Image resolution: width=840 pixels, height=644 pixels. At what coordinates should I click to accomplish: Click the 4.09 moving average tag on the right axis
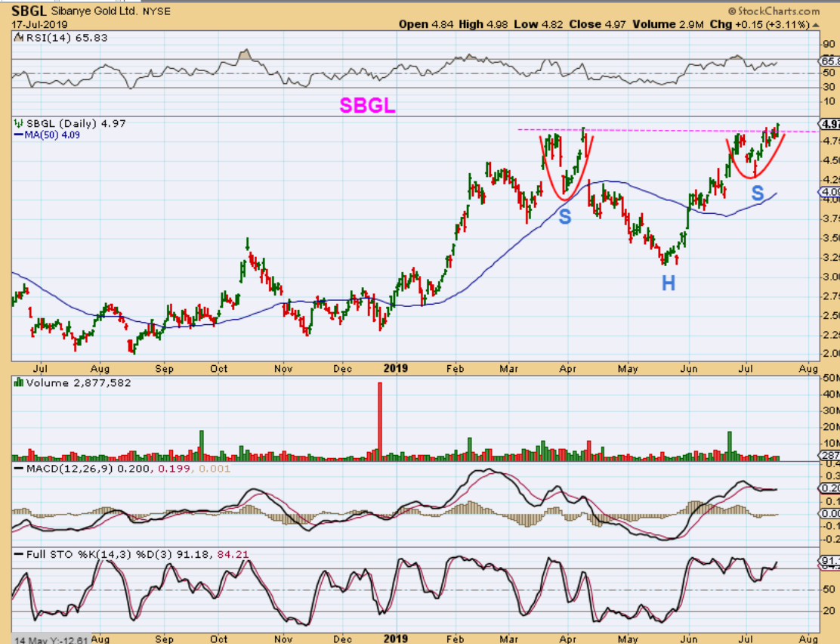829,192
